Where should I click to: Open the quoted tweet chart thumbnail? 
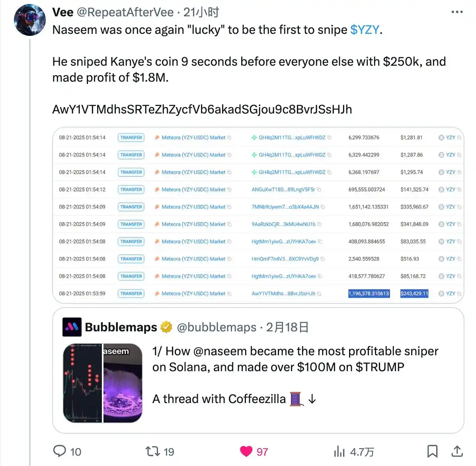pos(83,383)
